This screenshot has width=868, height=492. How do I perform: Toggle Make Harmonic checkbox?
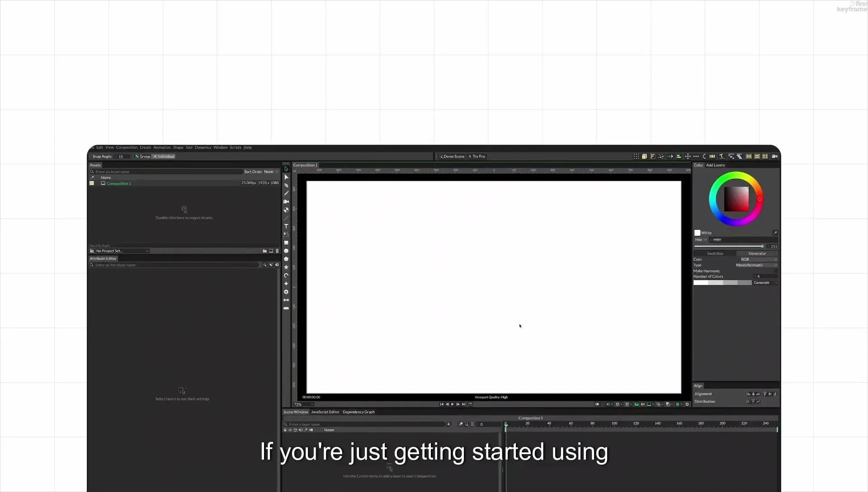point(776,271)
